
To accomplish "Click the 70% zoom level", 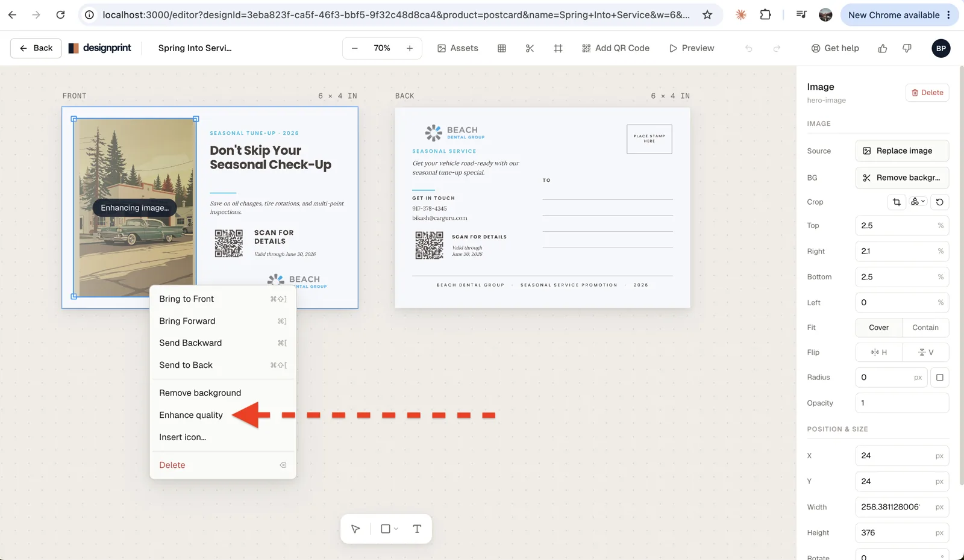I will click(x=382, y=48).
